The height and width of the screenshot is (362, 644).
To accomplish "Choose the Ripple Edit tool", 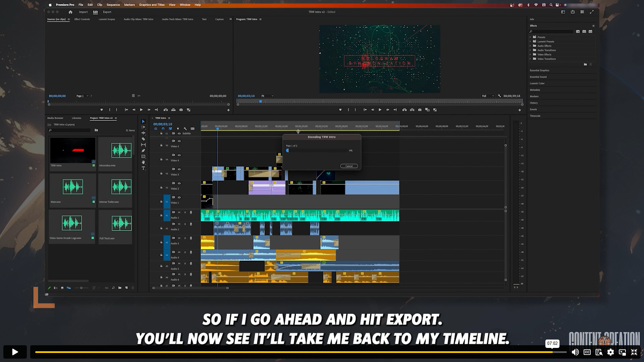I will point(143,133).
